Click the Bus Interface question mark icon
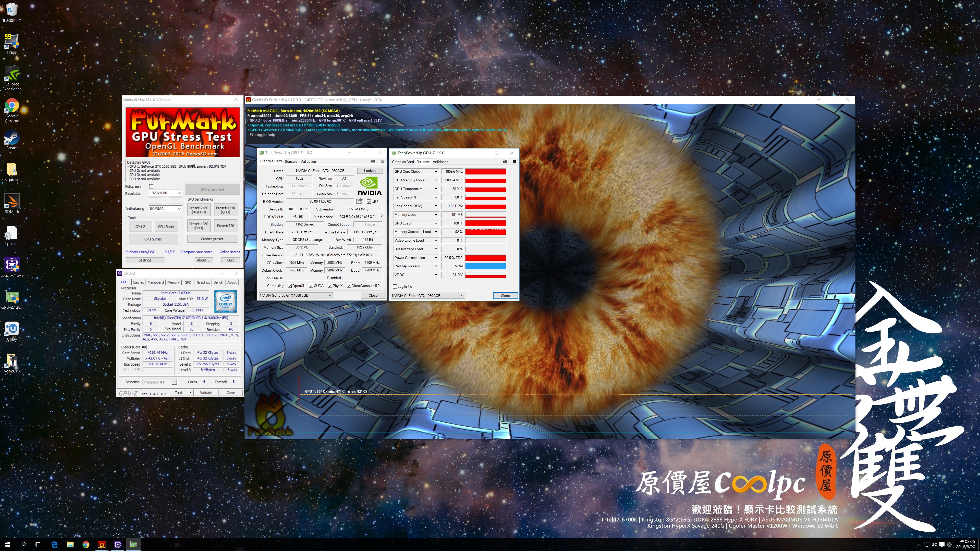 click(381, 217)
